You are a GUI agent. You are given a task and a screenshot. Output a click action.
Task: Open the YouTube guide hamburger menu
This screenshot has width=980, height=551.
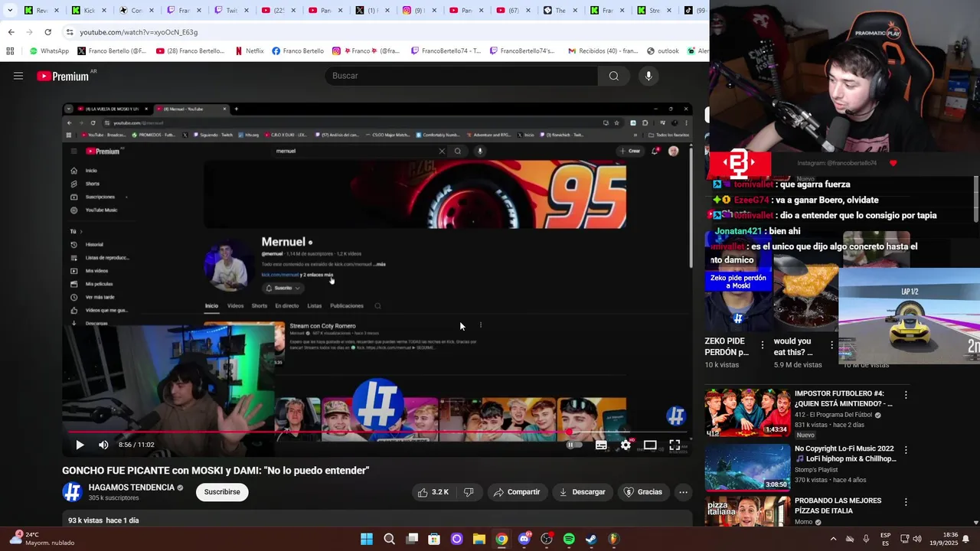[18, 76]
